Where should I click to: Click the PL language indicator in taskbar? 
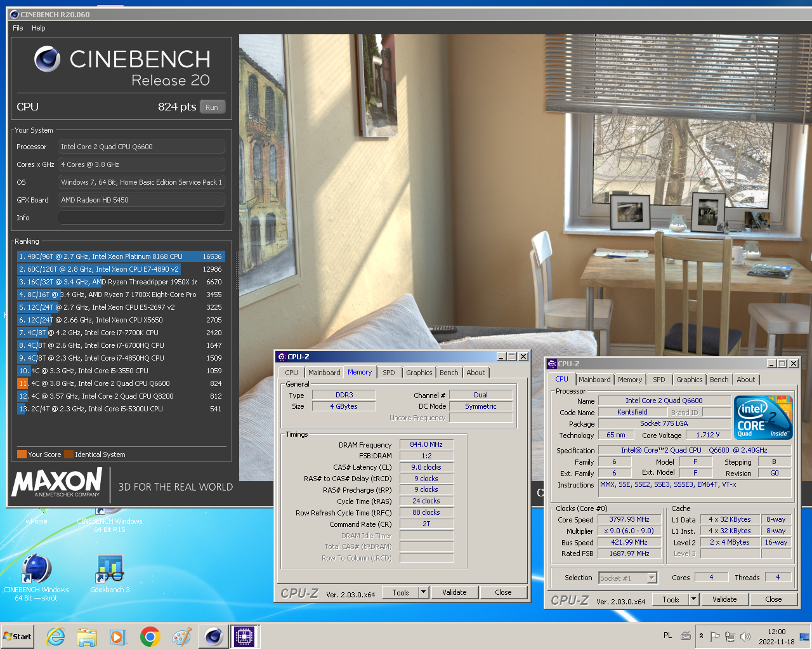click(667, 635)
